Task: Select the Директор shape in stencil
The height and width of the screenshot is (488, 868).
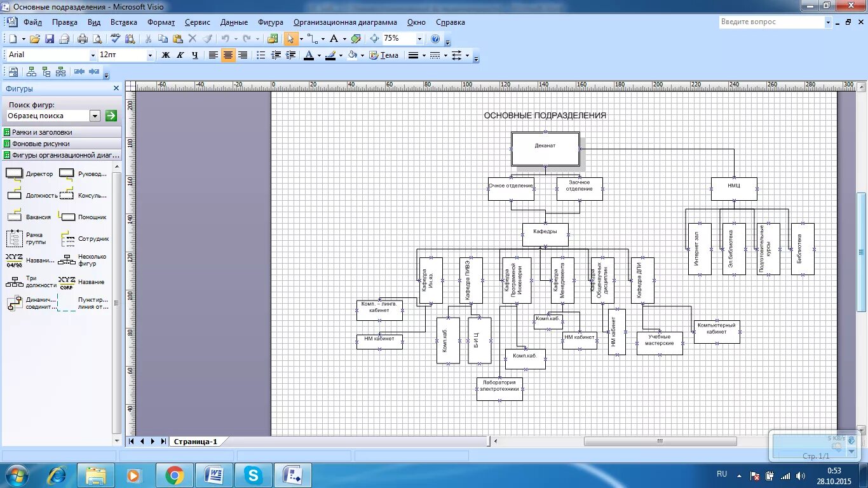Action: (x=29, y=173)
